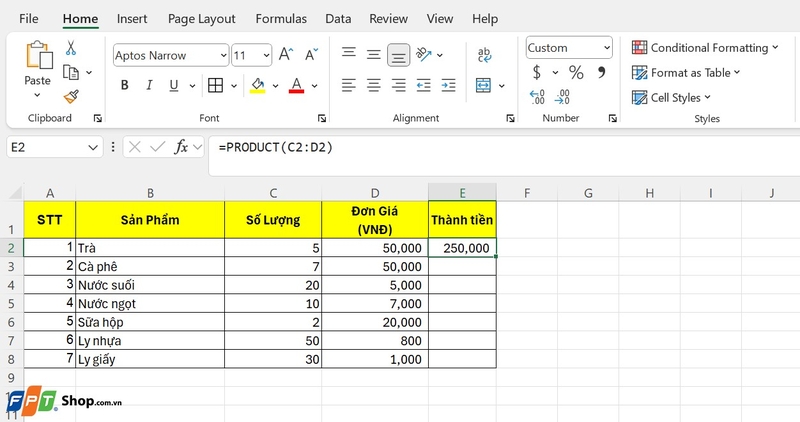Open underline style dropdown arrow
800x422 pixels.
point(192,86)
